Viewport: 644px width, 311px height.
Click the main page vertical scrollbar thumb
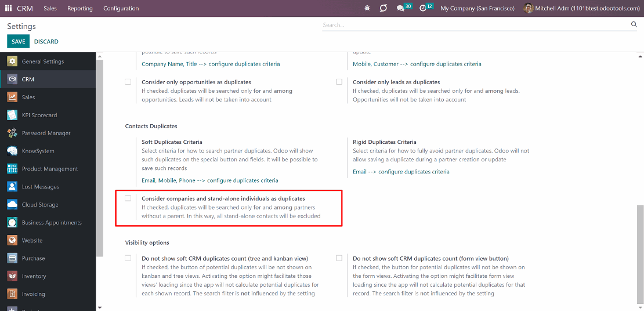click(x=641, y=254)
